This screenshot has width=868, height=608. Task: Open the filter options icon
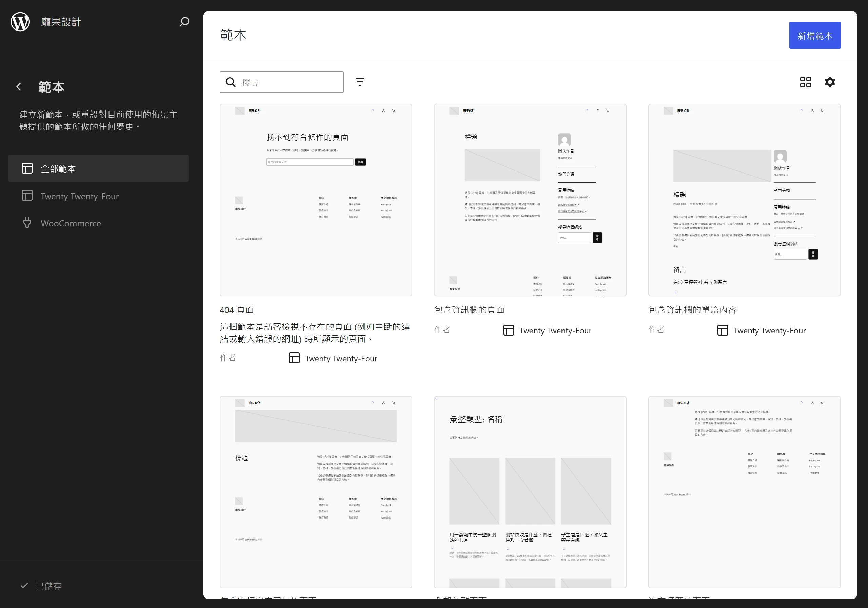coord(360,82)
